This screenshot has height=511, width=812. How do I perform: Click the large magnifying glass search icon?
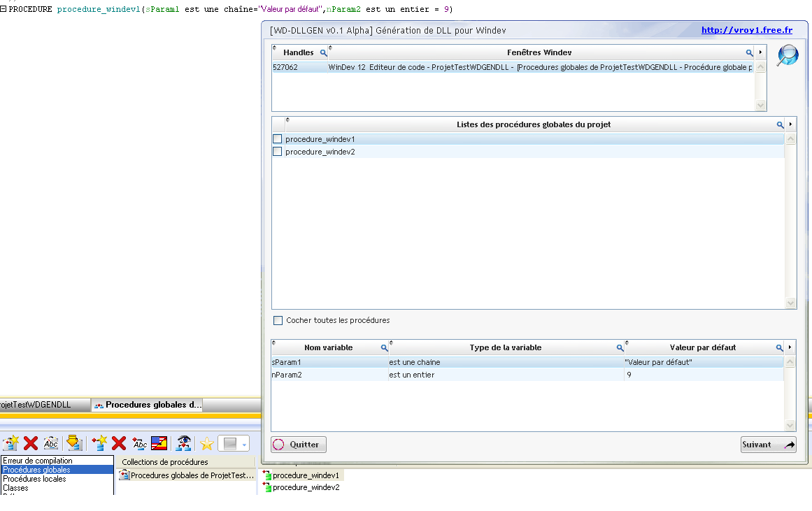tap(788, 55)
